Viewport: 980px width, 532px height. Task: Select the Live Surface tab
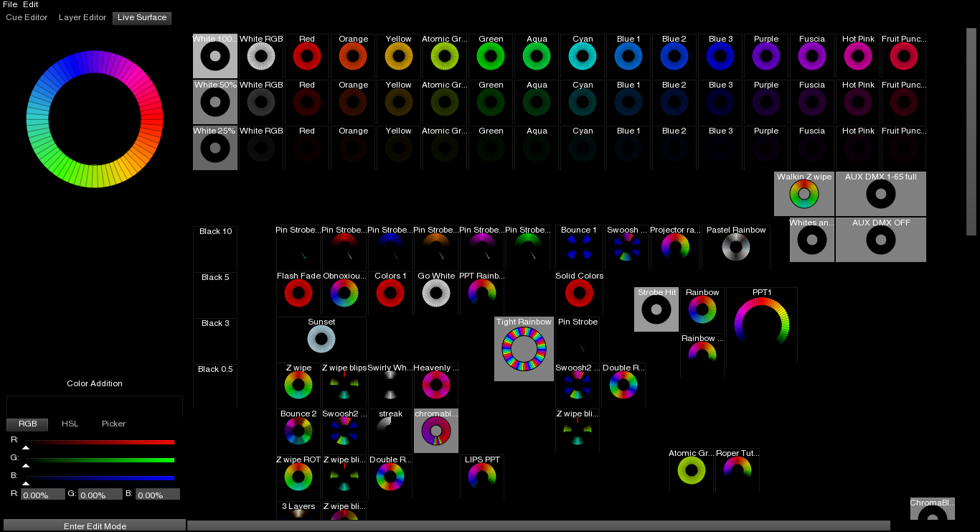point(142,17)
